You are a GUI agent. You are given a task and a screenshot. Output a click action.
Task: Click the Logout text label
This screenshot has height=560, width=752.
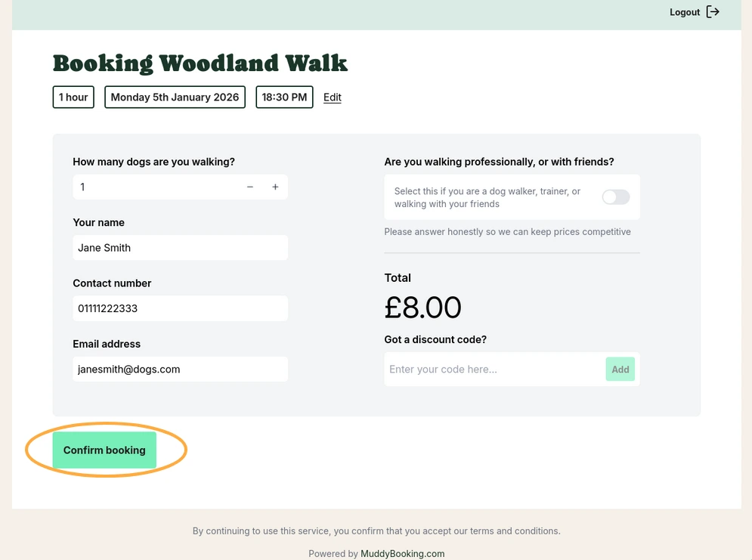[684, 12]
